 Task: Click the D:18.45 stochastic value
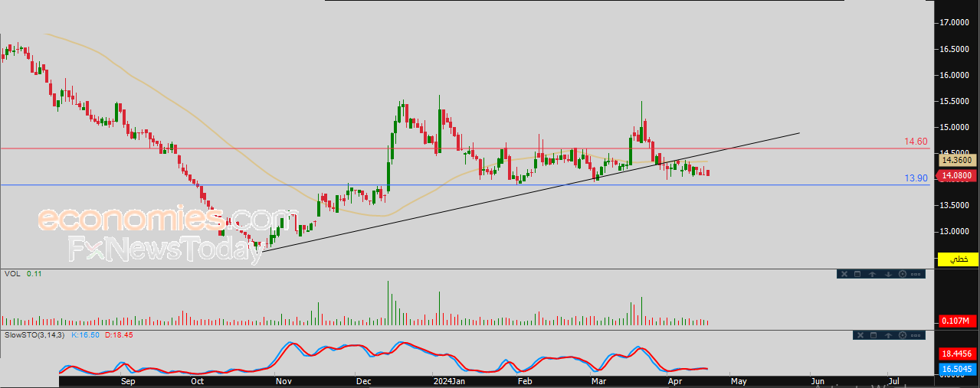point(117,335)
